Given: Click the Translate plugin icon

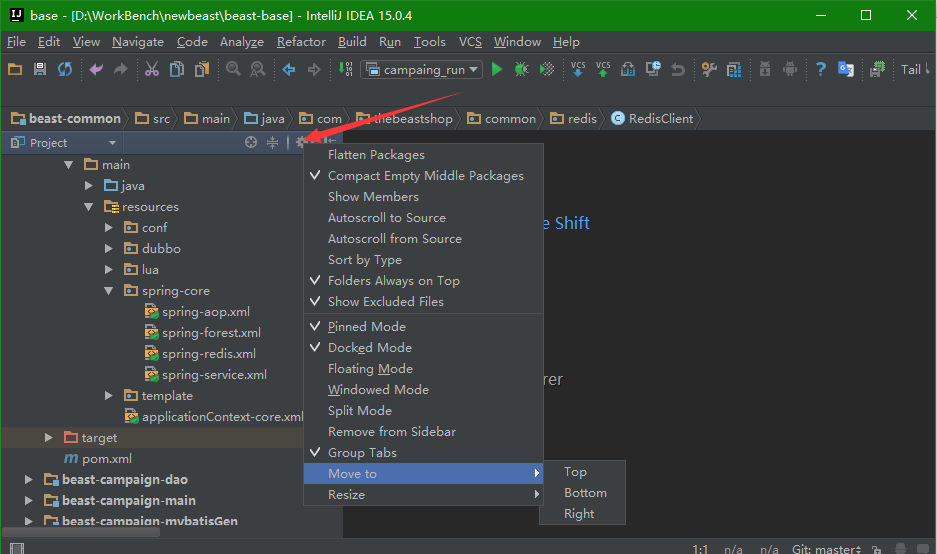Looking at the screenshot, I should (846, 69).
